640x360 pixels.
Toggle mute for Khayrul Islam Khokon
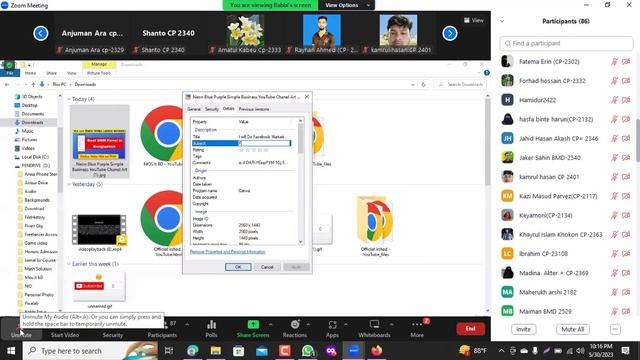coord(614,234)
